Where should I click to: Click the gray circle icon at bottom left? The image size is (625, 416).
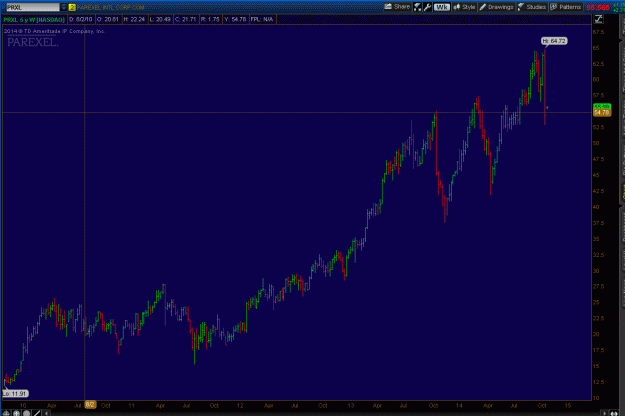point(27,413)
